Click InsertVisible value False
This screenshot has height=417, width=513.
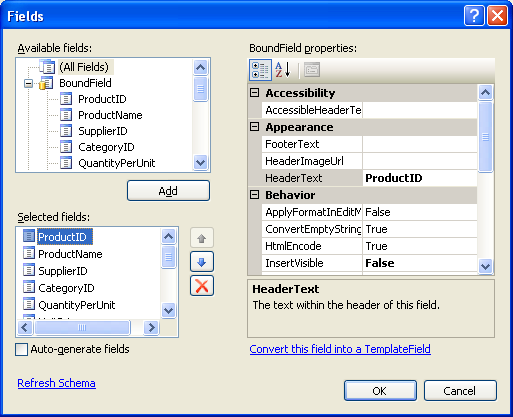point(420,263)
